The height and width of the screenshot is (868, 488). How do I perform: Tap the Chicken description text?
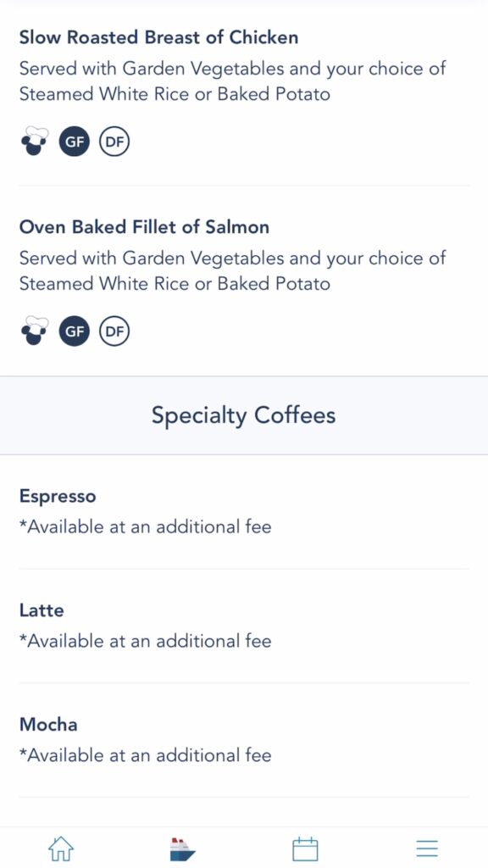tap(232, 81)
